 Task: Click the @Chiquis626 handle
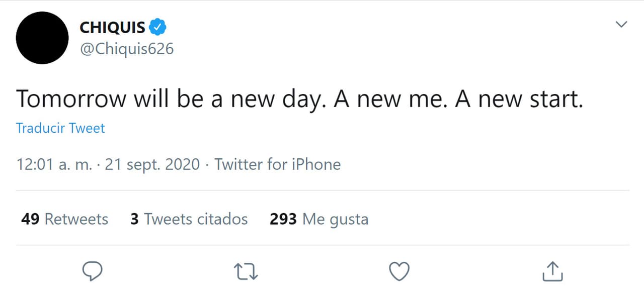pos(127,49)
